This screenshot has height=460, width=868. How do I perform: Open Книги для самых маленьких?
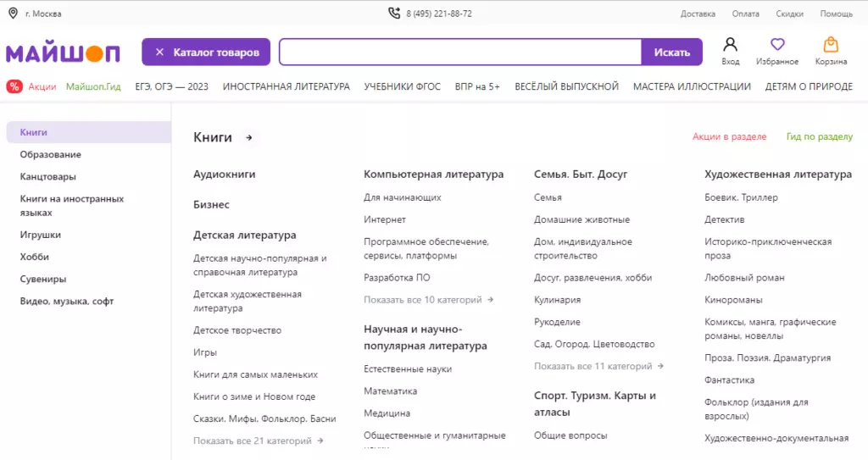click(x=255, y=374)
